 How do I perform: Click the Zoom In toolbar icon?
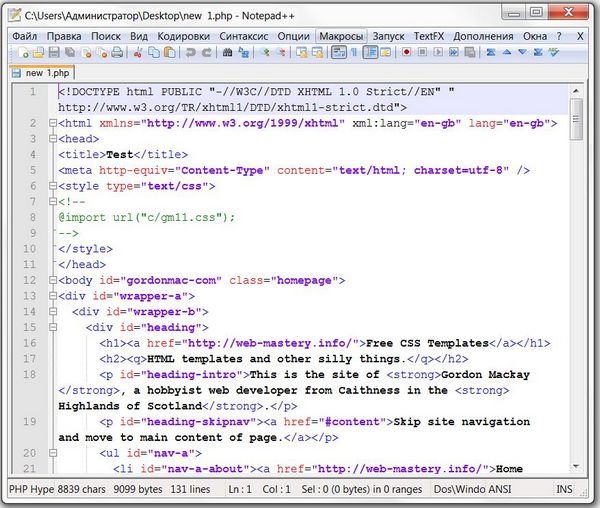pyautogui.click(x=265, y=52)
